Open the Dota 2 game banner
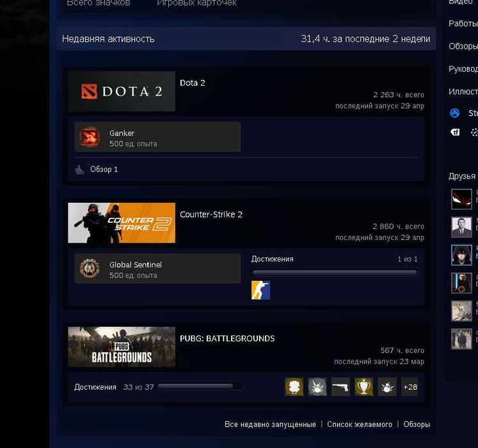 point(122,91)
